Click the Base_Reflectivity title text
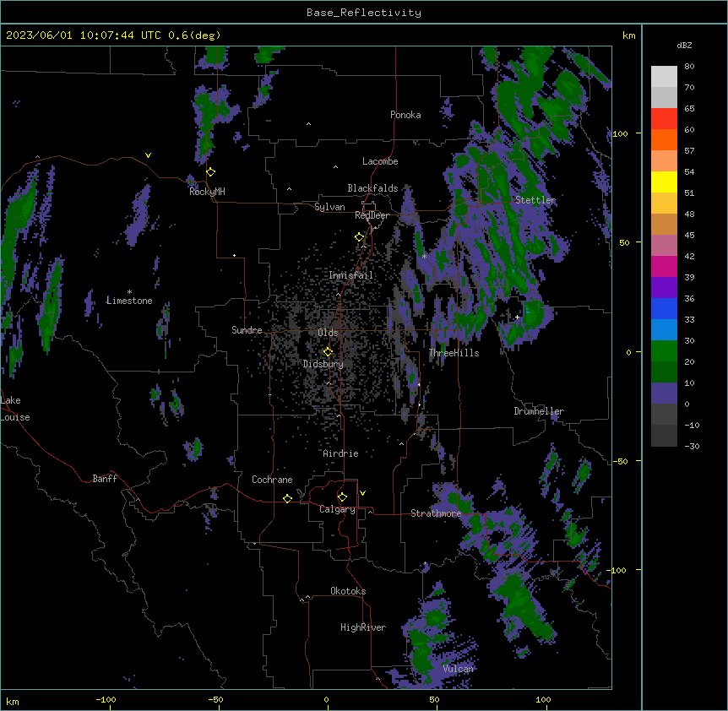The height and width of the screenshot is (711, 728). click(364, 13)
